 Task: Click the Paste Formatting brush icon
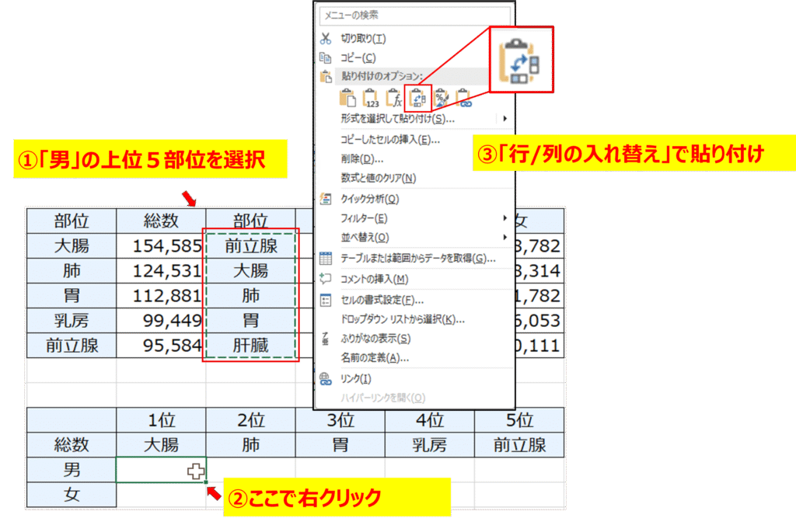coord(442,98)
